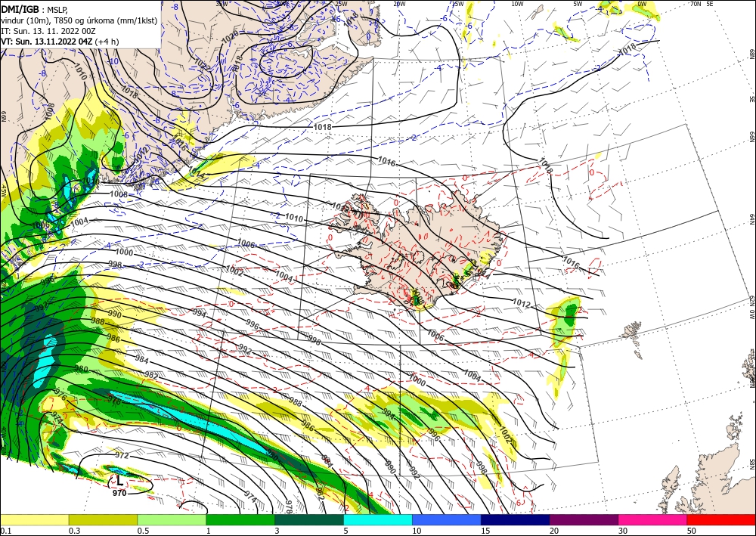Click the 'vindur (10m), T850 og úrkoma' line

79,20
